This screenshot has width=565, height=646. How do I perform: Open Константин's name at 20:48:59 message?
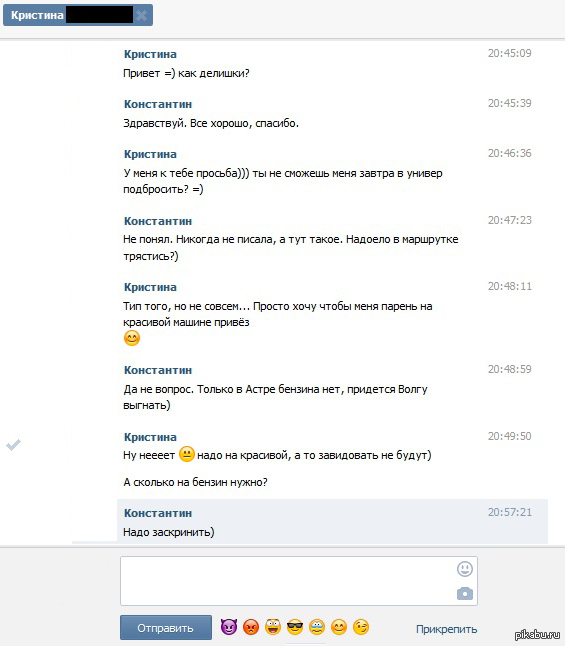158,370
